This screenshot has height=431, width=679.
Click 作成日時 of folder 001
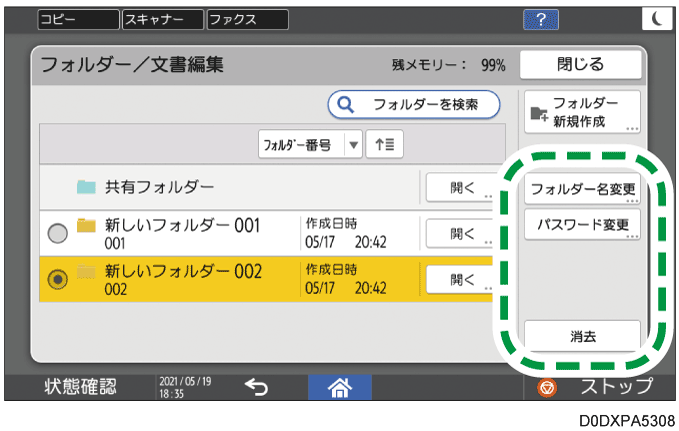(331, 224)
